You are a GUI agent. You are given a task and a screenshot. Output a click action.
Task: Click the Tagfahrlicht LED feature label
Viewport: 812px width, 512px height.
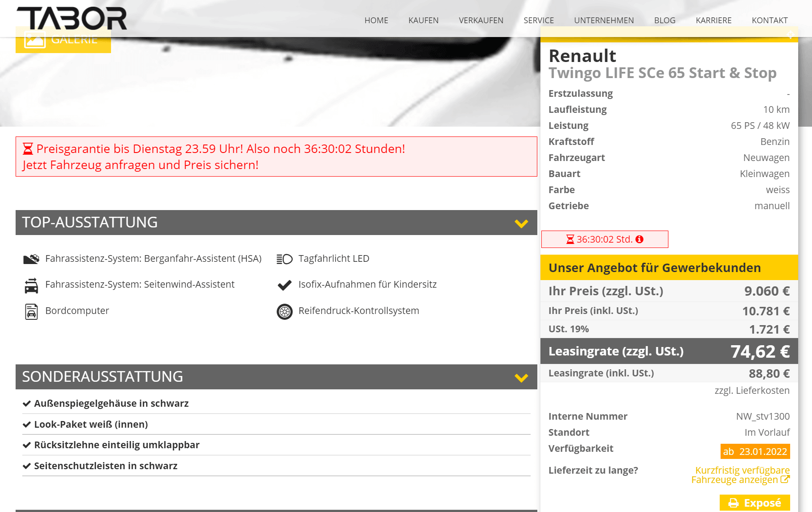334,259
